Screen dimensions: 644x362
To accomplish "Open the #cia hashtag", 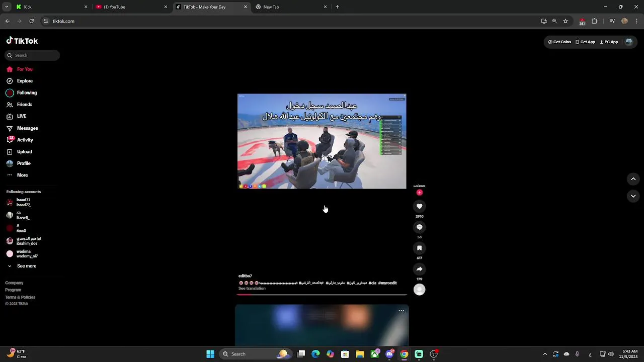I will coord(372,283).
